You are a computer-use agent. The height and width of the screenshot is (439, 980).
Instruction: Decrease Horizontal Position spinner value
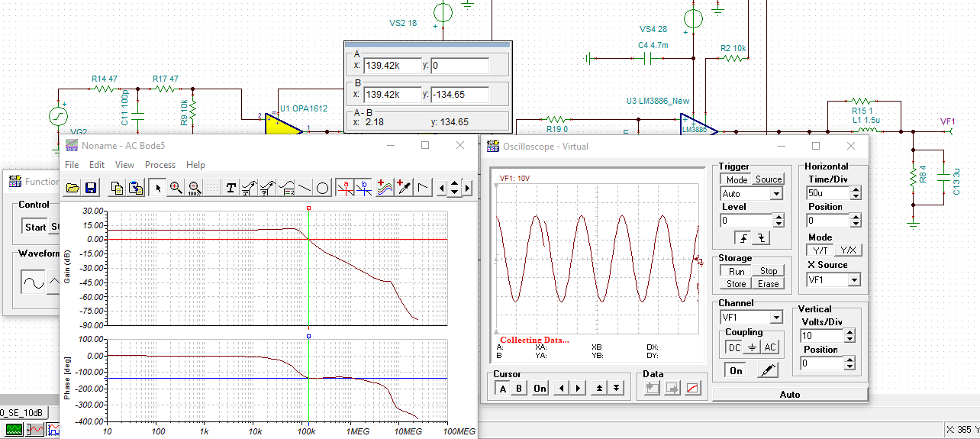855,224
